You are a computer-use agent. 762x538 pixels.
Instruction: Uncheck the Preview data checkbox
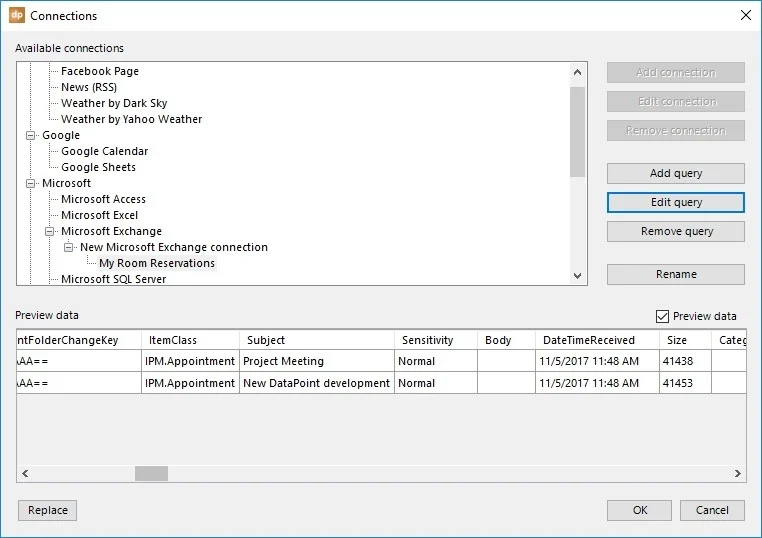[x=662, y=316]
